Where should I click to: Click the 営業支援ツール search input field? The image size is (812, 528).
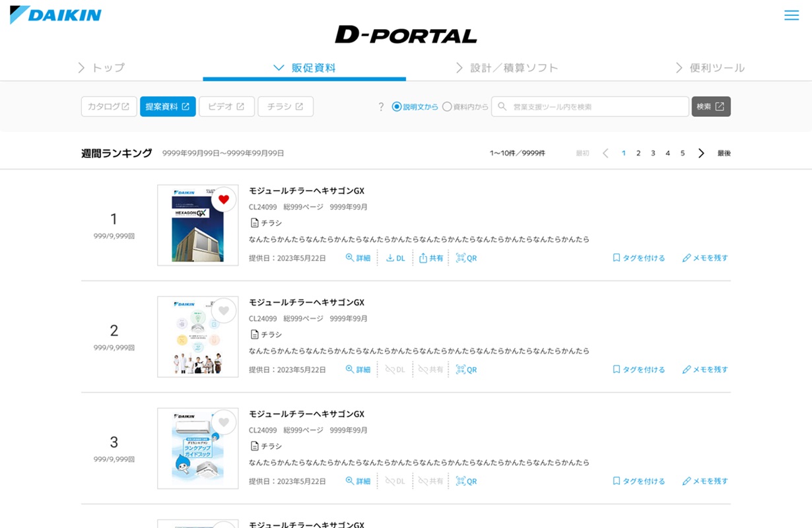590,106
